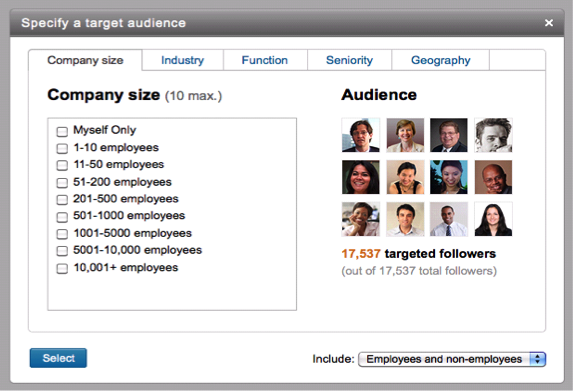Check the 201-500 employees box

(x=62, y=200)
